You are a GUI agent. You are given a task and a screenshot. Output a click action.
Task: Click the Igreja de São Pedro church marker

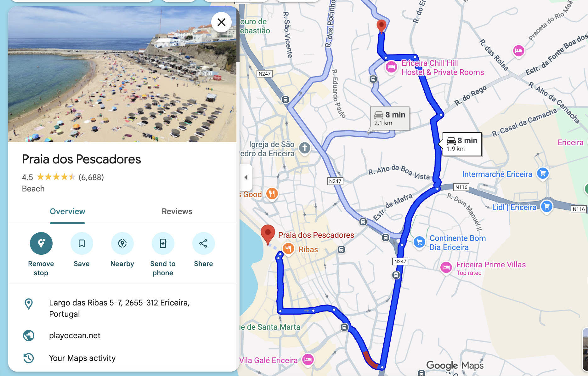click(x=304, y=148)
